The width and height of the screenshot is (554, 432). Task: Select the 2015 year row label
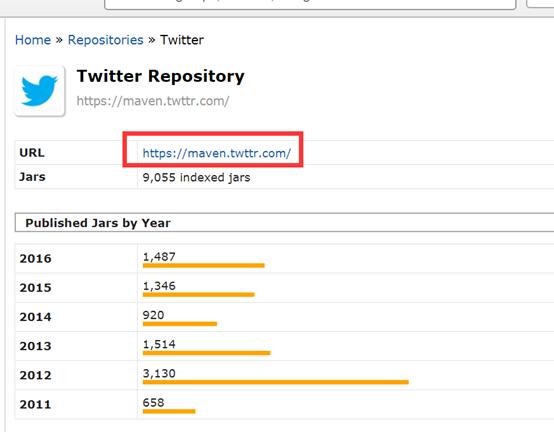click(35, 288)
